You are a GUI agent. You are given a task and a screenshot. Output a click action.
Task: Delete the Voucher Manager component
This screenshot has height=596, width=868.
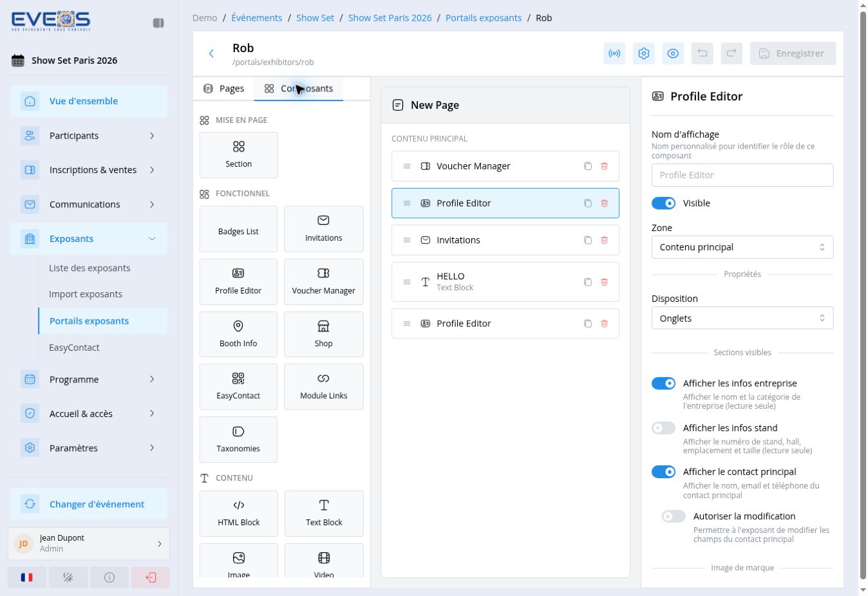point(605,166)
